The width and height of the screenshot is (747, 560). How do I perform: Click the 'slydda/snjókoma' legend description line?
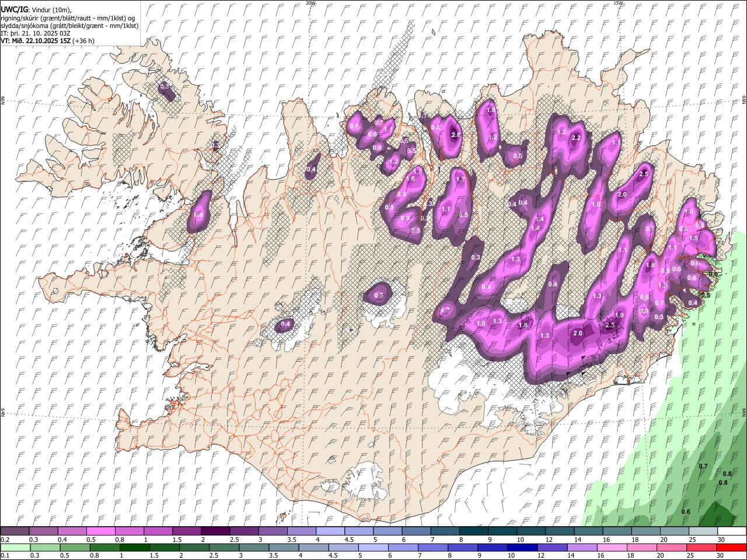pos(69,26)
